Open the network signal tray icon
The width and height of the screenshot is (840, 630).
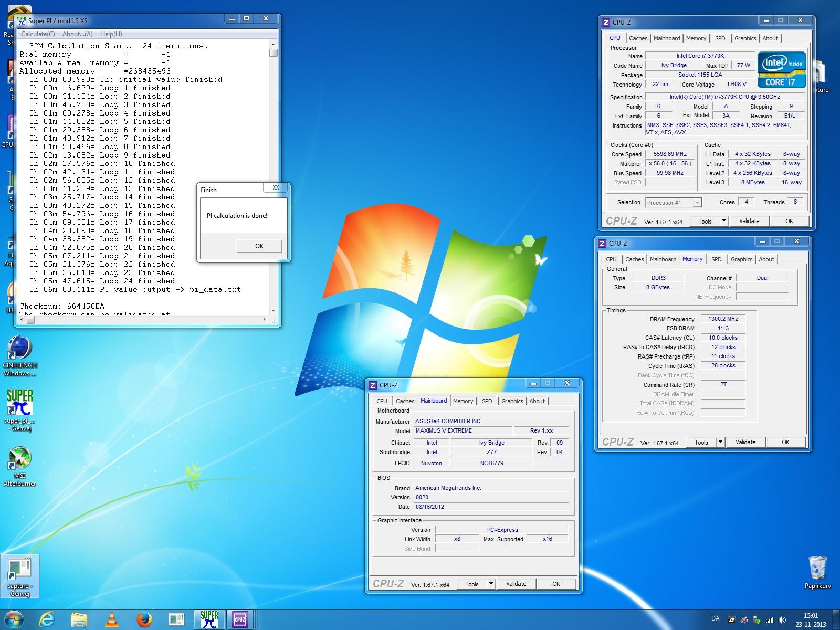[769, 620]
